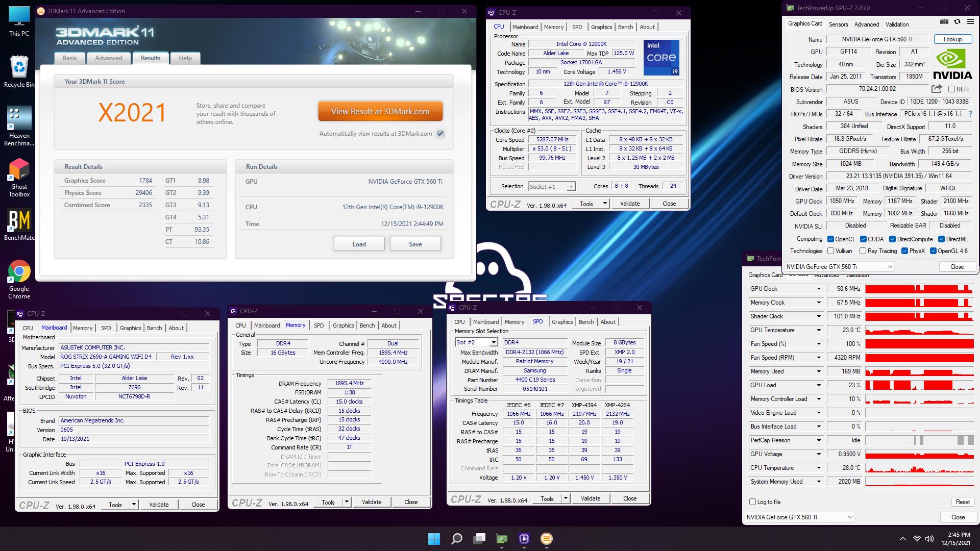Viewport: 980px width, 551px height.
Task: Open the Slot #2 memory slot dropdown
Action: [x=476, y=342]
